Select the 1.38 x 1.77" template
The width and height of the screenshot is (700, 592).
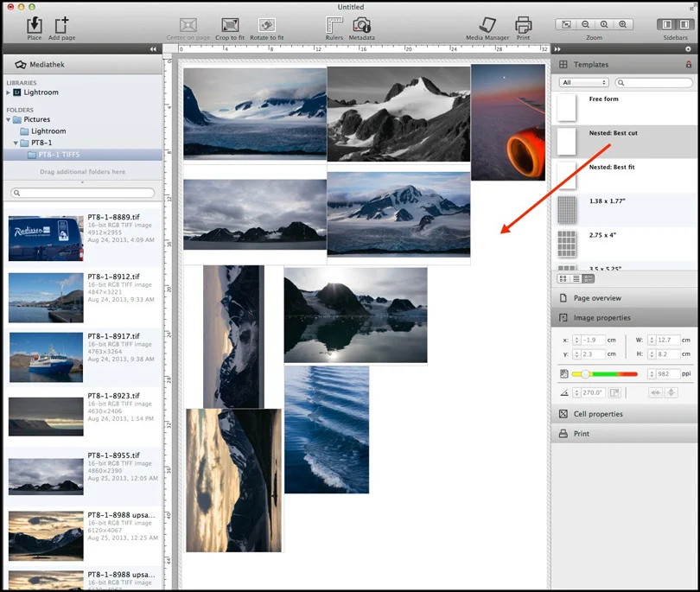click(624, 210)
